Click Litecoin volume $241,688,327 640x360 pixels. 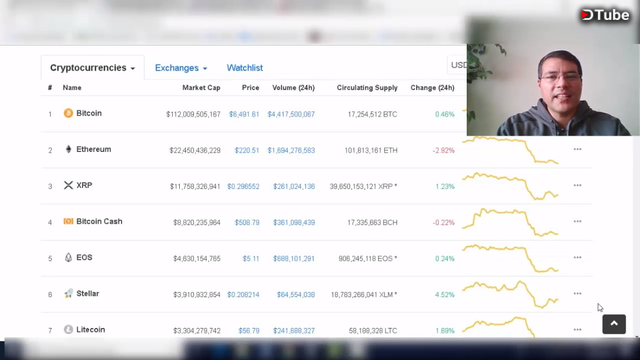click(x=294, y=331)
